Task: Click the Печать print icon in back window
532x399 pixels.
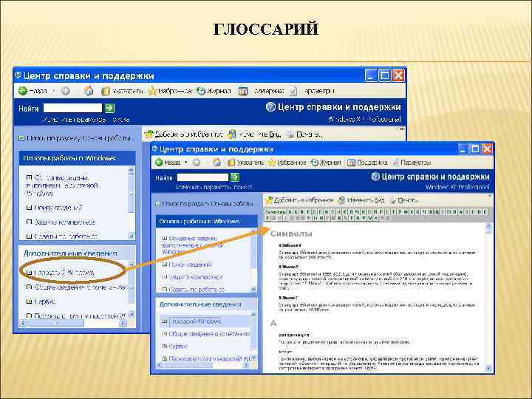Action: [x=290, y=134]
